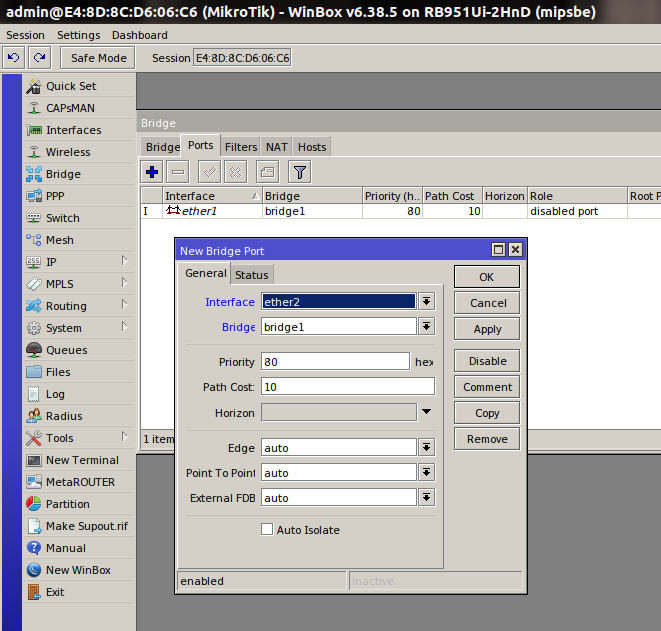Open CAPsMAN in the sidebar
This screenshot has width=661, height=631.
click(x=80, y=108)
